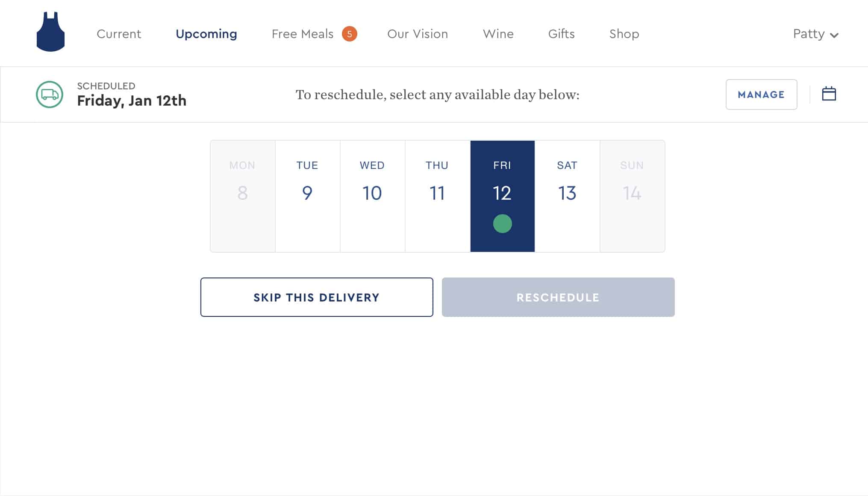This screenshot has width=868, height=496.
Task: Skip this delivery
Action: click(317, 297)
